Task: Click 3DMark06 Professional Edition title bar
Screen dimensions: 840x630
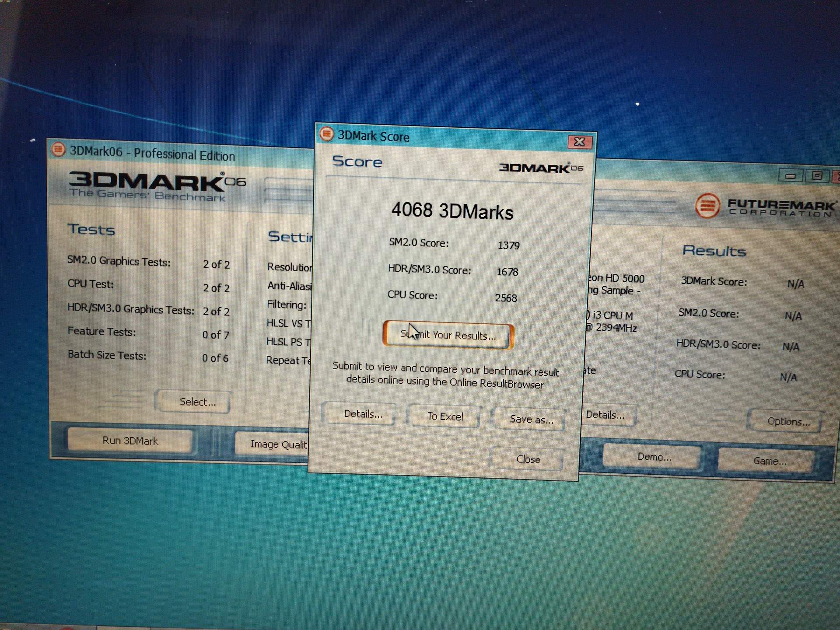Action: click(181, 153)
